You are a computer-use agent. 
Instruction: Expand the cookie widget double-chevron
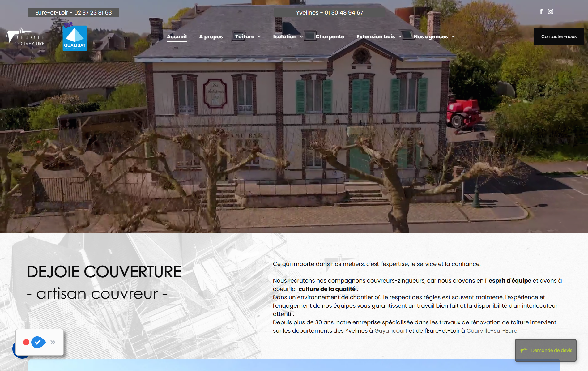click(53, 342)
